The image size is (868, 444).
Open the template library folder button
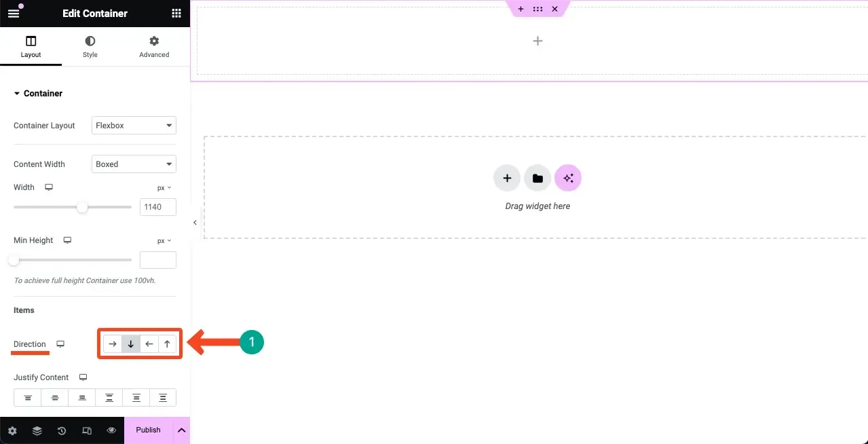537,179
